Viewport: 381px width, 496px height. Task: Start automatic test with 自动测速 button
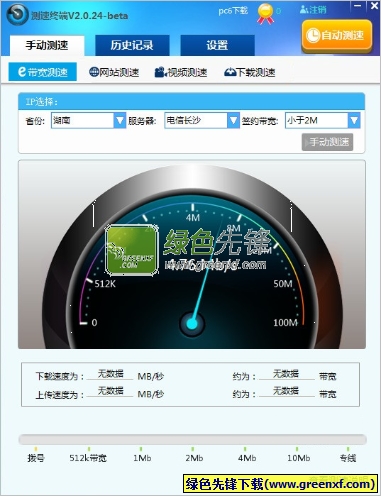(337, 35)
